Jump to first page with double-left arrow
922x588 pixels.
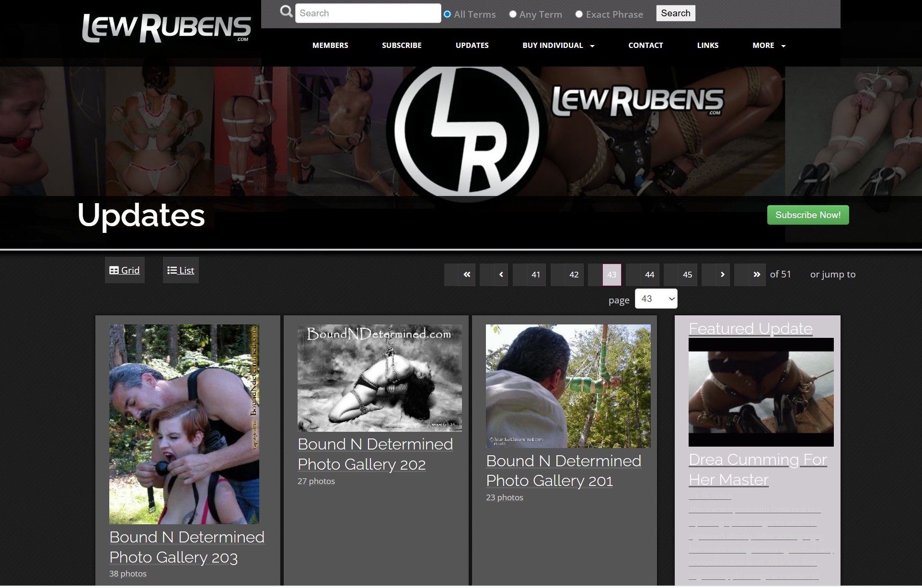467,275
